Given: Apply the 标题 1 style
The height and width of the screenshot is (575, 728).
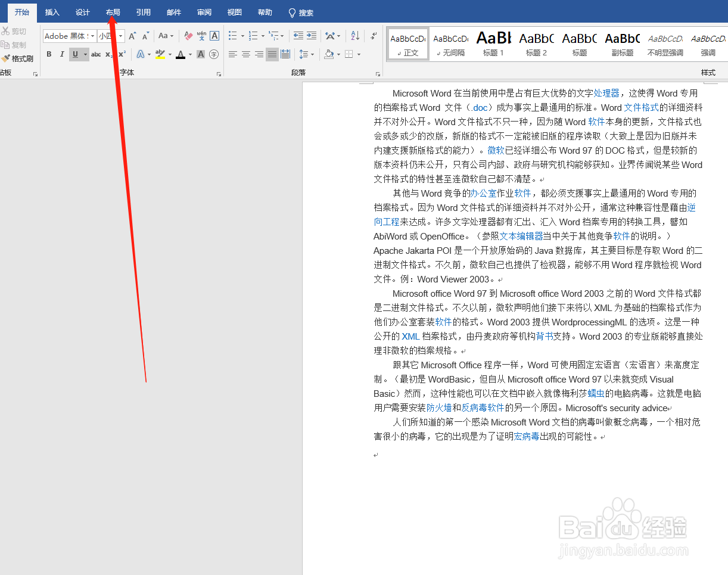Looking at the screenshot, I should [x=493, y=44].
